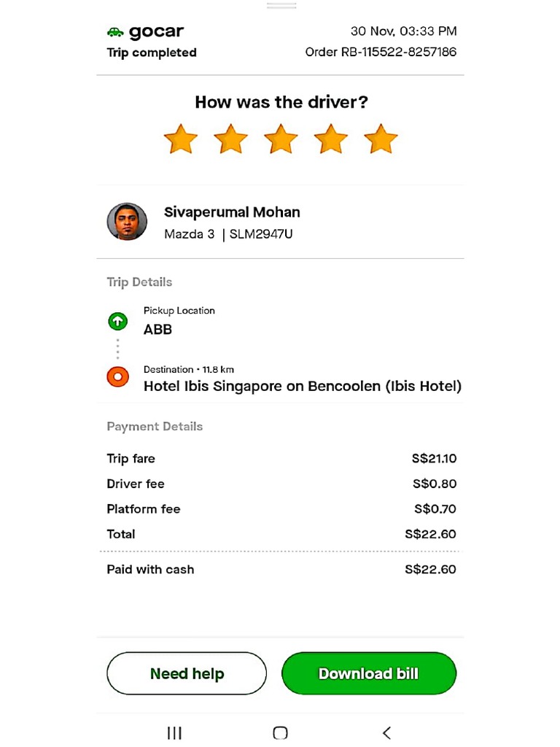The width and height of the screenshot is (560, 747).
Task: Click the green gocar car logo
Action: click(115, 32)
